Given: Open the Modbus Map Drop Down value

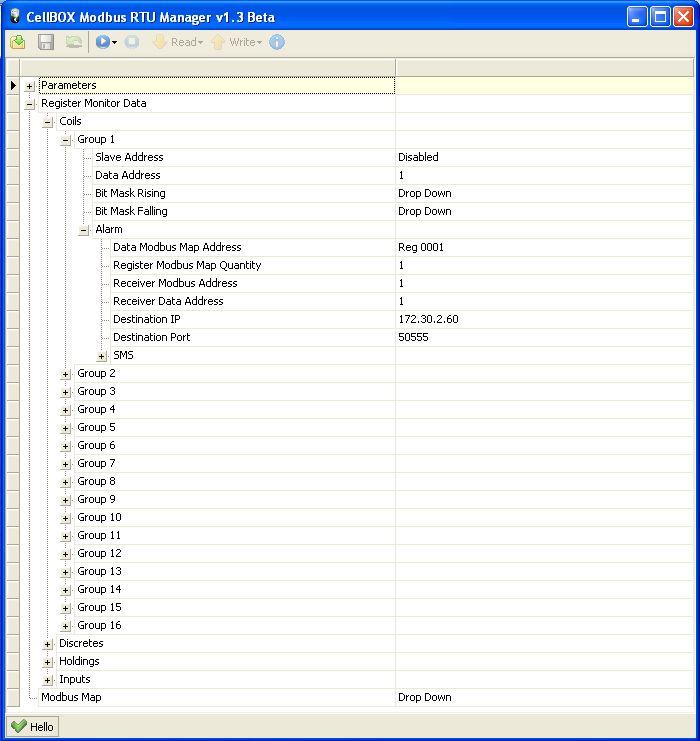Looking at the screenshot, I should pyautogui.click(x=424, y=697).
